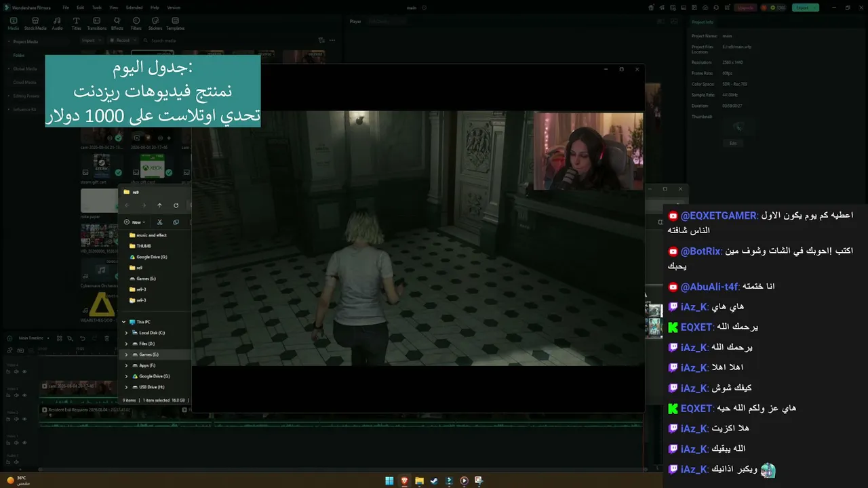Screen dimensions: 868x488
Task: Click the Redo icon on the timeline toolbar
Action: pyautogui.click(x=94, y=338)
